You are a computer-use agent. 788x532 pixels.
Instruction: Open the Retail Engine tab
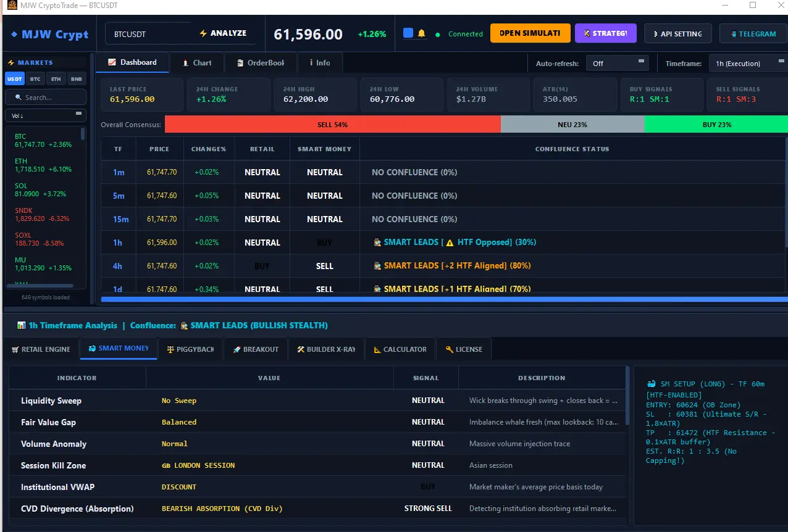41,349
